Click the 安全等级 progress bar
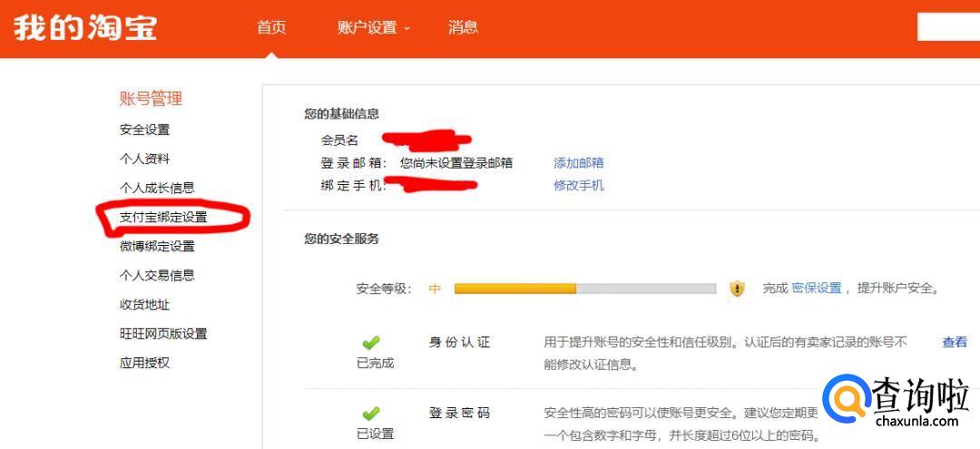This screenshot has width=980, height=449. (585, 288)
